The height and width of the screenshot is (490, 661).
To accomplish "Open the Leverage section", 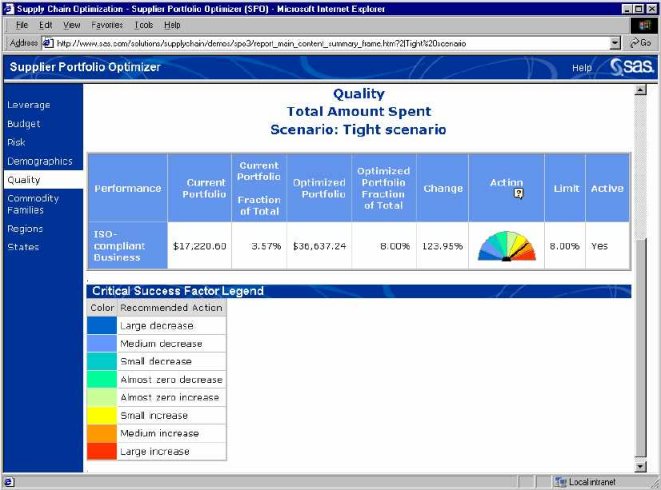I will (x=29, y=105).
